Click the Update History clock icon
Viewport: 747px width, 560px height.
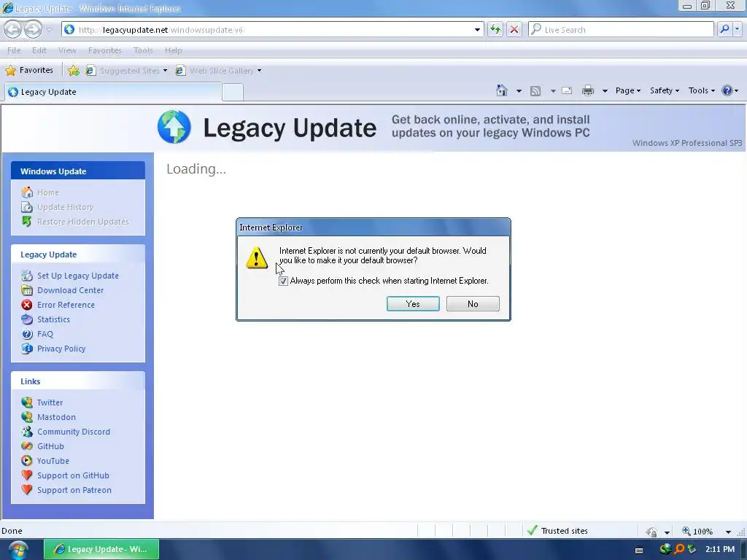pos(27,207)
